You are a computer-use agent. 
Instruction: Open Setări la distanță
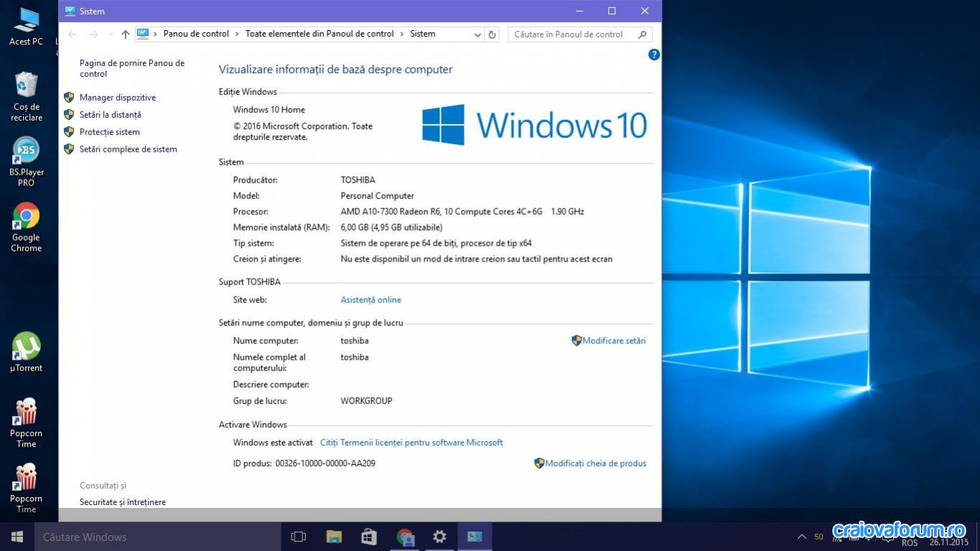pos(111,115)
